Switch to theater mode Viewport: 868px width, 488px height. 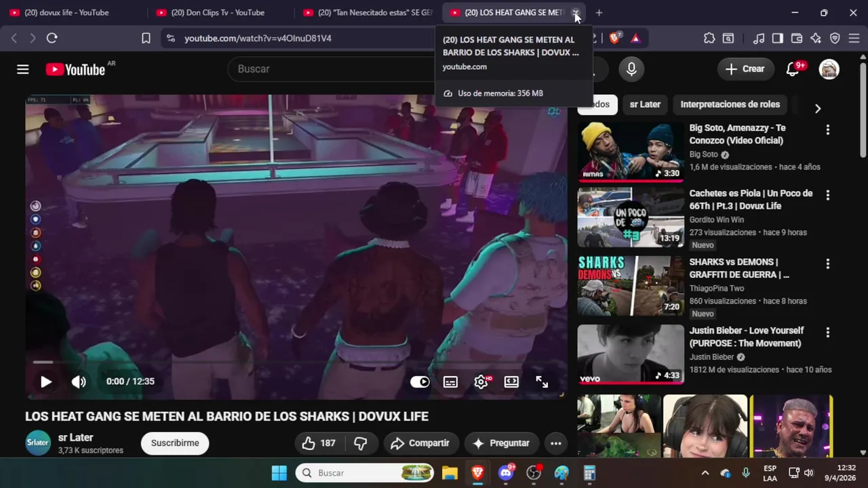511,382
